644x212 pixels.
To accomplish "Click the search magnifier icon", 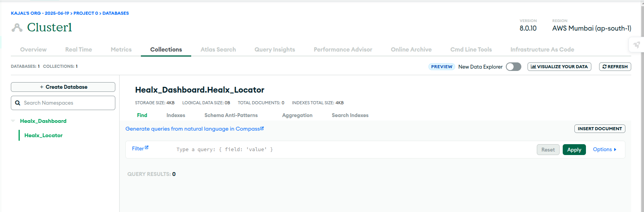I will [17, 103].
